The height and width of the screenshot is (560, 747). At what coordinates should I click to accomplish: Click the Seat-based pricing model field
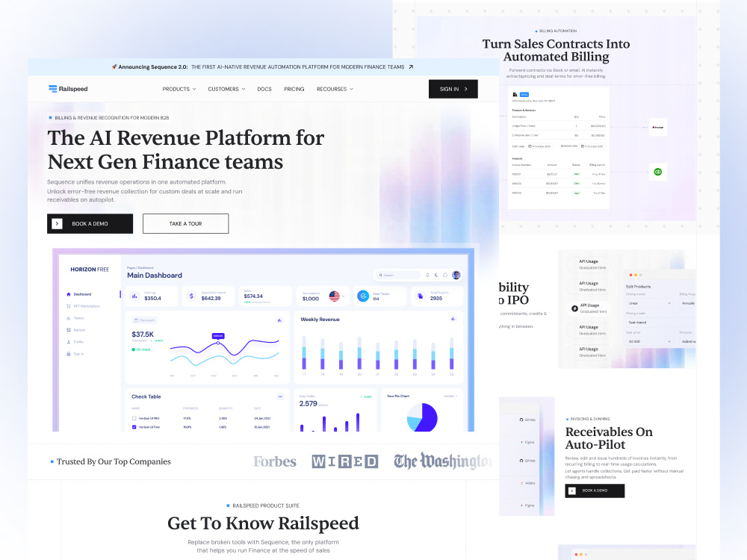coord(661,323)
